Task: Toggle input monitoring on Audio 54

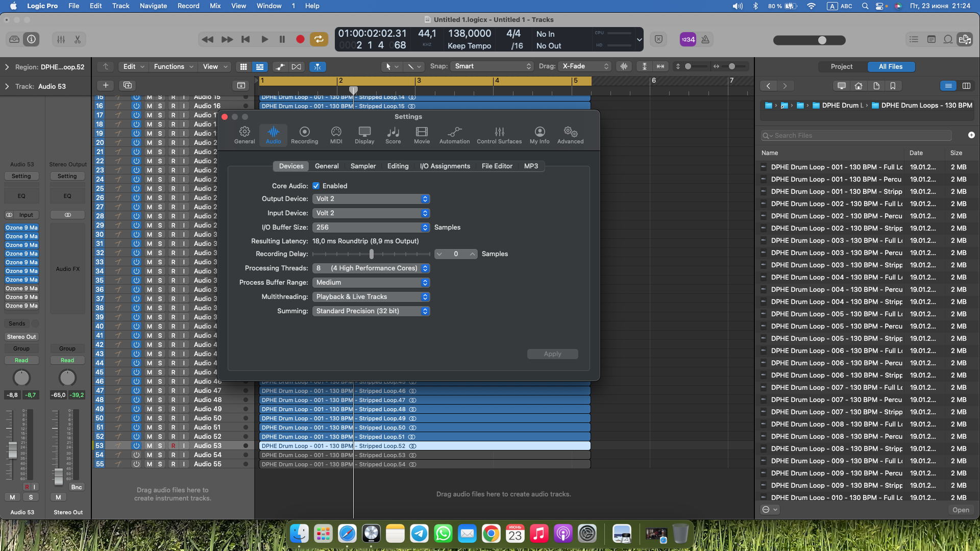Action: point(184,455)
